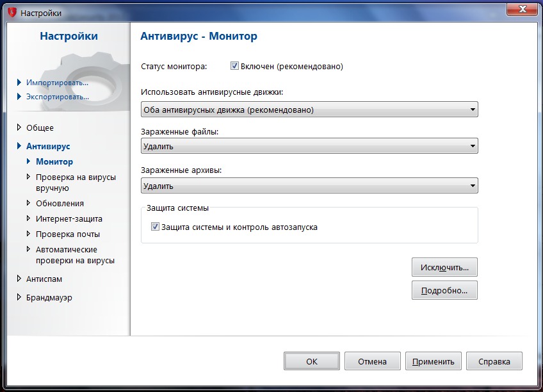Click the arrow beside Обновления
This screenshot has height=392, width=543.
(x=28, y=202)
